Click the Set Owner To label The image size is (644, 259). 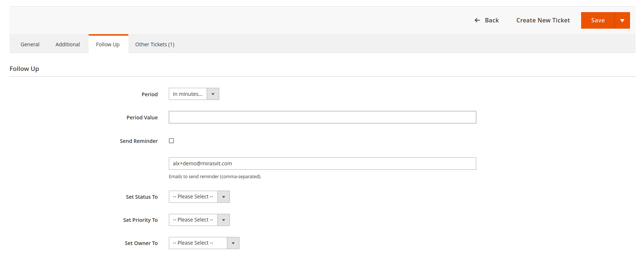pos(141,243)
